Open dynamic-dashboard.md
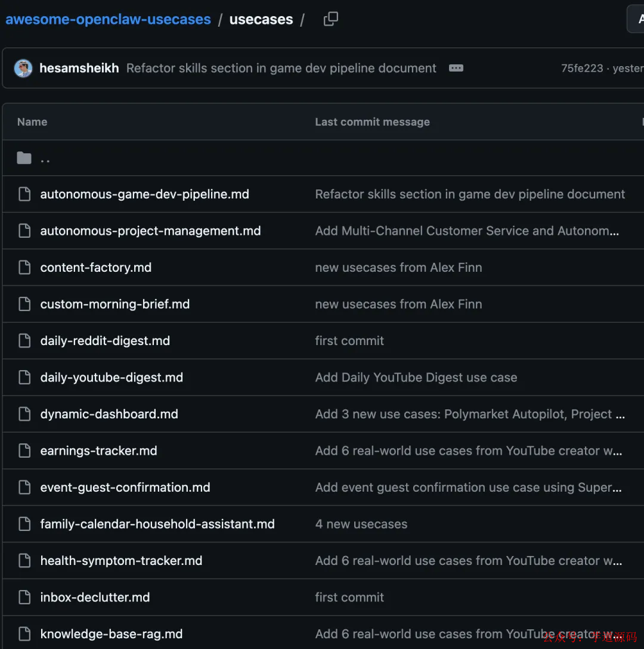The width and height of the screenshot is (644, 649). coord(109,414)
